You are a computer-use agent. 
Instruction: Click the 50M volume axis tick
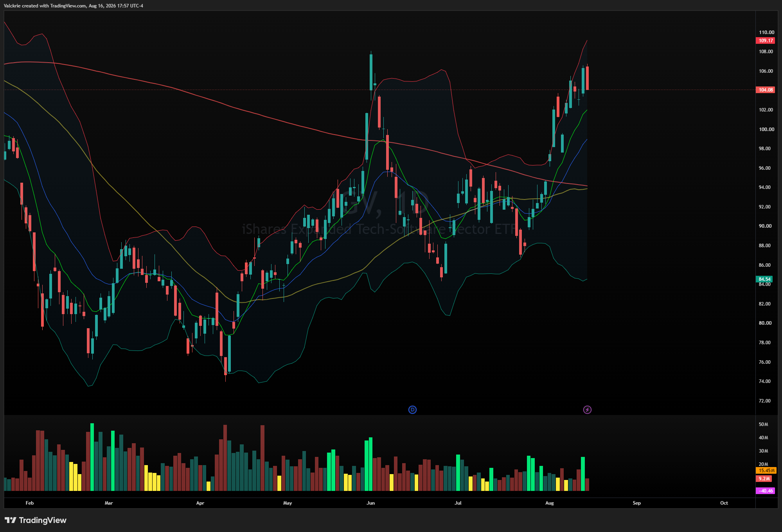(763, 424)
